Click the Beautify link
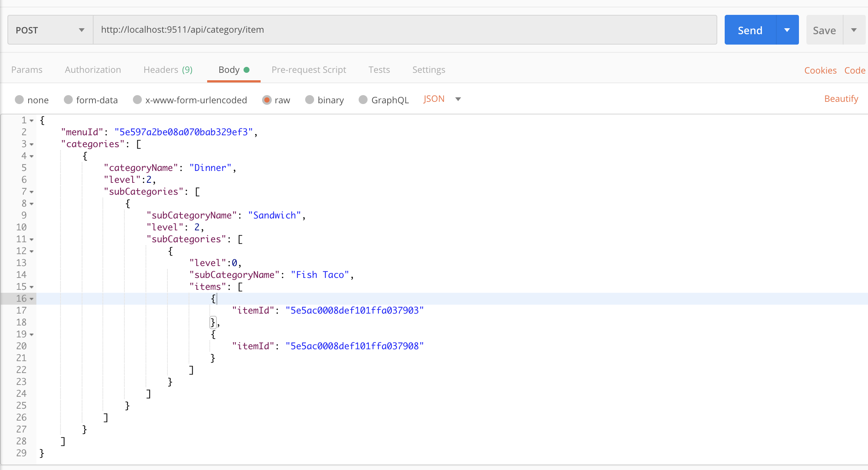Image resolution: width=868 pixels, height=470 pixels. [x=841, y=99]
